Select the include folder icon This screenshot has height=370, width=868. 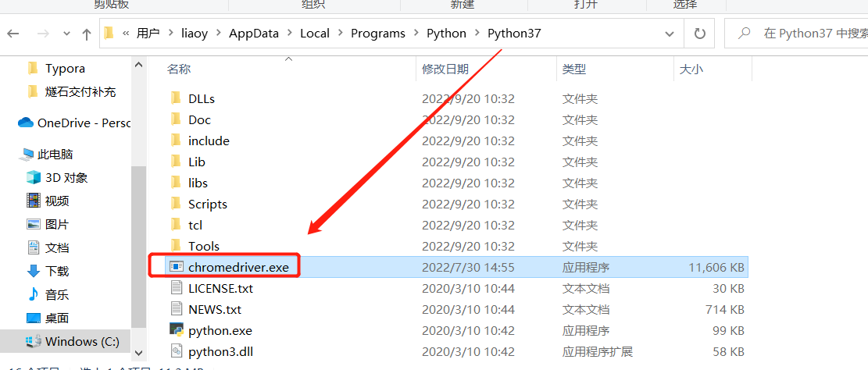[176, 141]
